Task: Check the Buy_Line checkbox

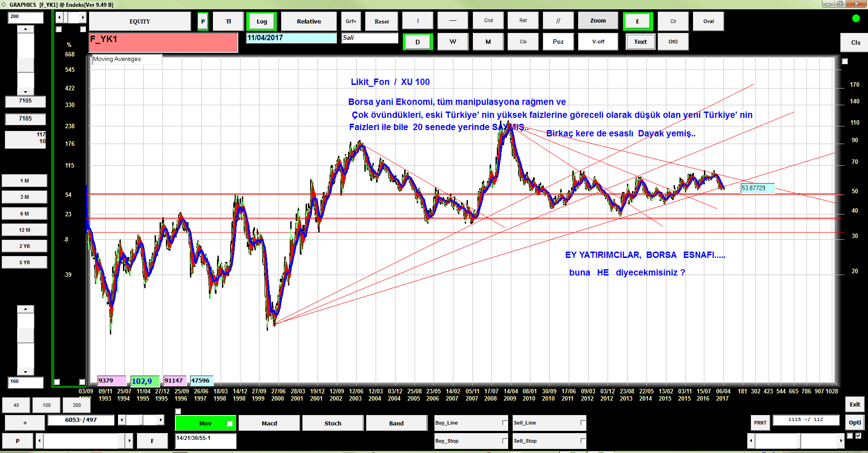Action: 505,423
